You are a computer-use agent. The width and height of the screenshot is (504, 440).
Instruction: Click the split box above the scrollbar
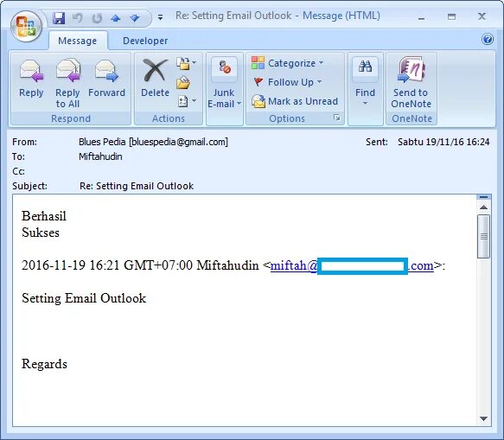[x=484, y=197]
